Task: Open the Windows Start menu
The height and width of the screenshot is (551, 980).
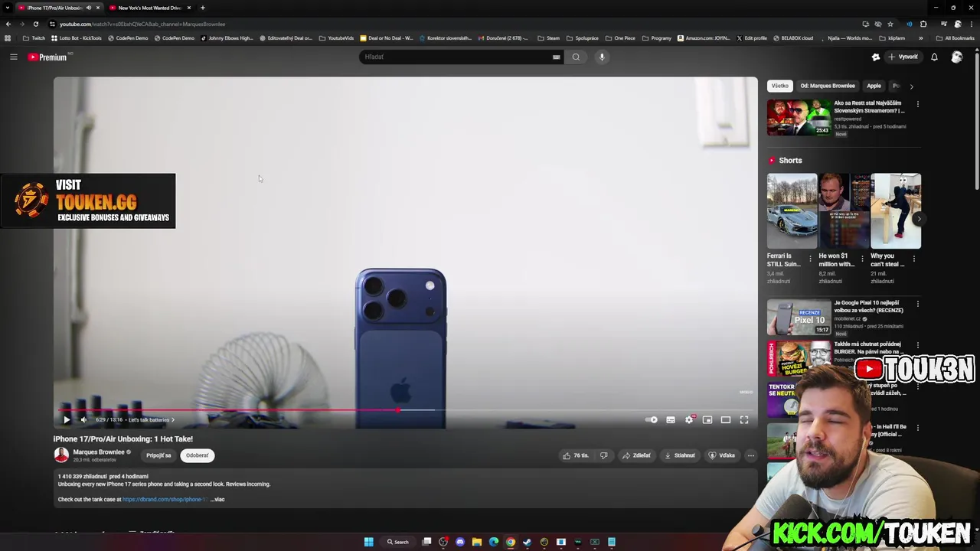Action: (368, 542)
